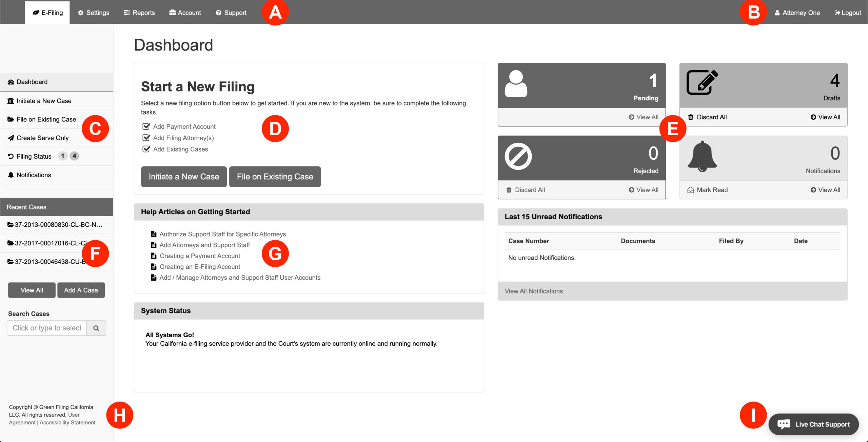Click the search magnifier button
The height and width of the screenshot is (442, 868).
(x=96, y=328)
